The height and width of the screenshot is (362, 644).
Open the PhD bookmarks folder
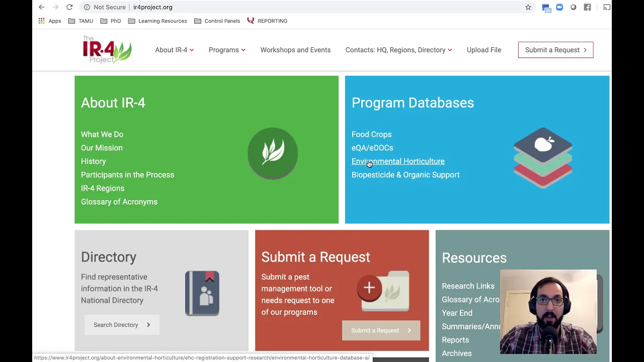[x=111, y=21]
